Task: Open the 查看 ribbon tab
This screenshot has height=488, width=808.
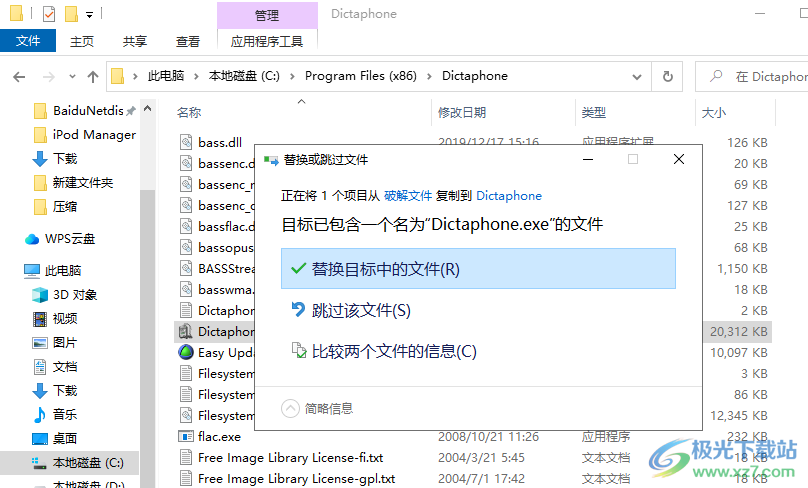Action: (188, 42)
